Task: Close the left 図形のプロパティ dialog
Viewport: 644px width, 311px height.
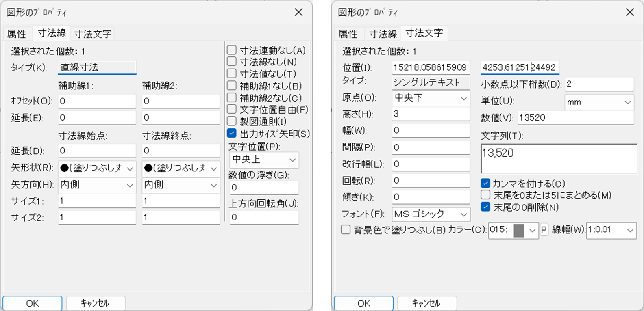Action: click(298, 12)
